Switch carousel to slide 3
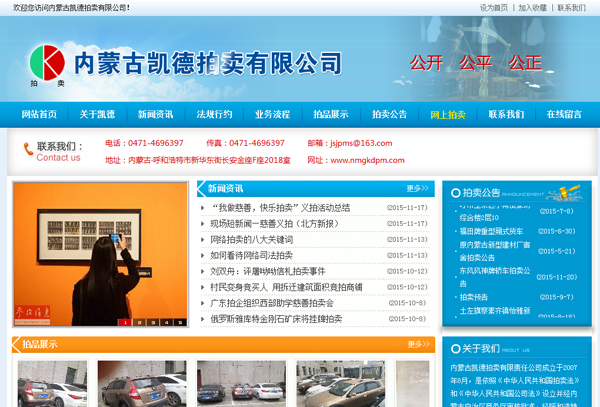600x407 pixels. tap(151, 322)
